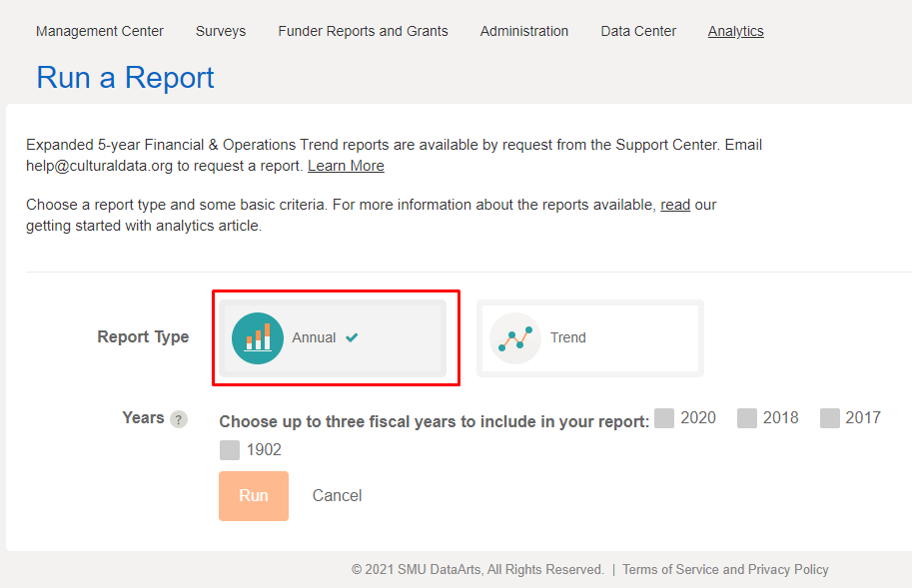This screenshot has width=912, height=588.
Task: Click the checkmark beside Annual
Action: pyautogui.click(x=352, y=337)
